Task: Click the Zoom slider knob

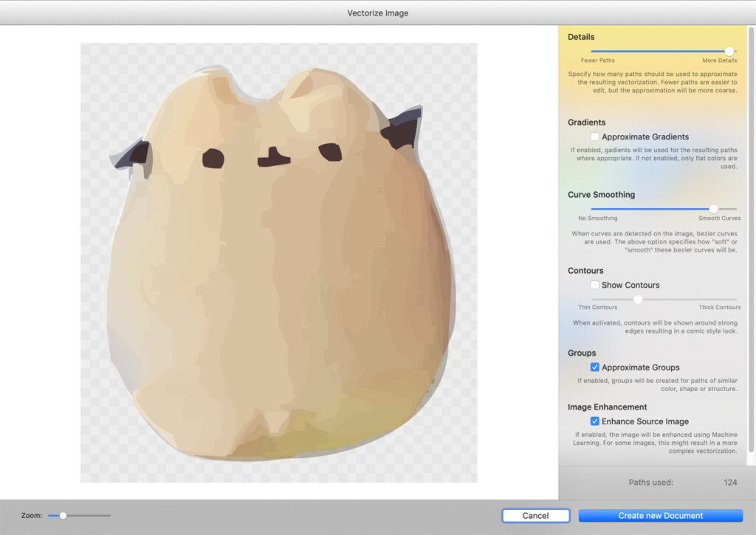Action: pos(63,515)
